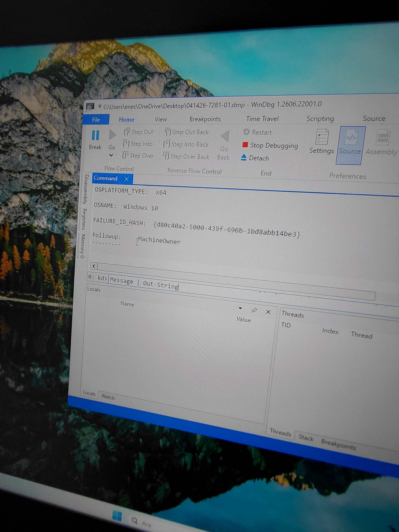Open the Breakpoints ribbon tab
This screenshot has width=399, height=532.
tap(205, 119)
